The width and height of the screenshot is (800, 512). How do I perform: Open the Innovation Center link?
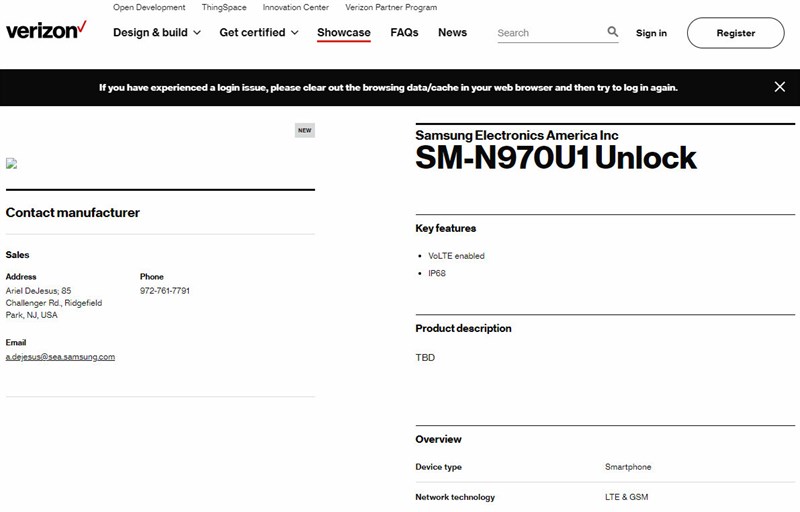pos(295,7)
